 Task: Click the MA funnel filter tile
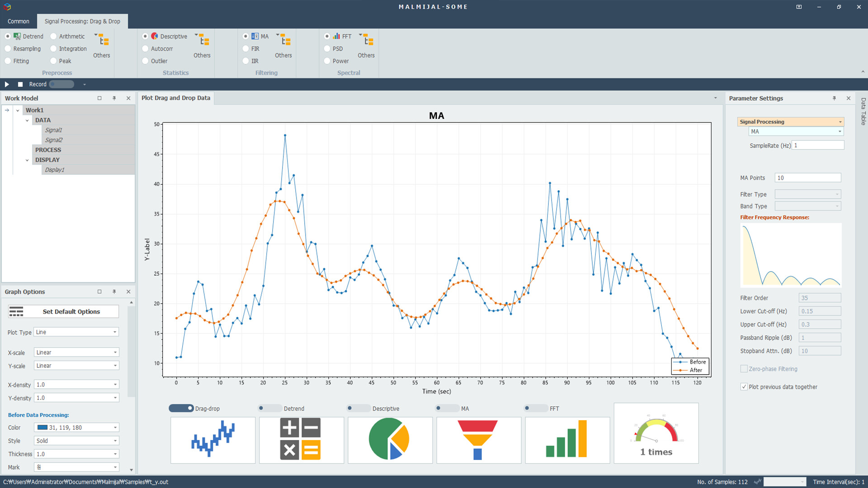click(x=478, y=440)
